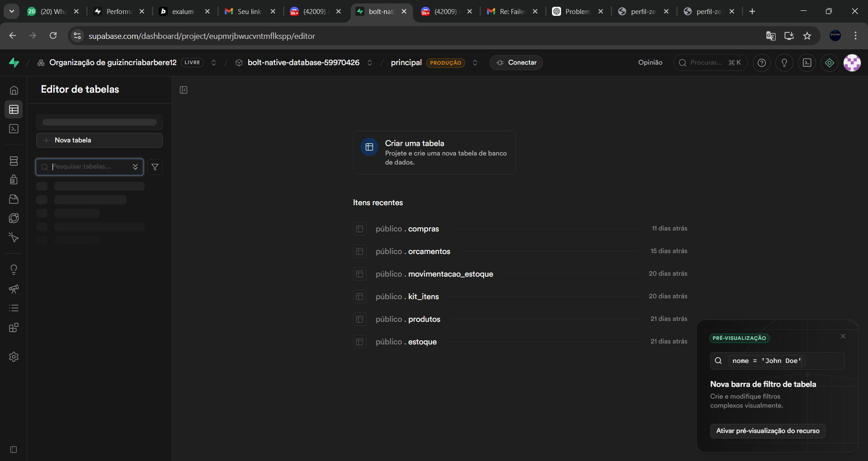Open recent table público.compras

pyautogui.click(x=520, y=229)
